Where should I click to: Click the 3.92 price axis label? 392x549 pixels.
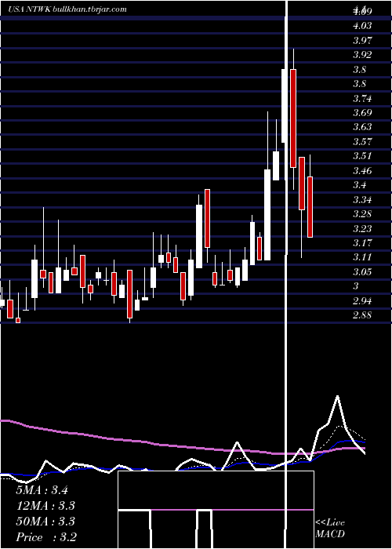[x=362, y=55]
